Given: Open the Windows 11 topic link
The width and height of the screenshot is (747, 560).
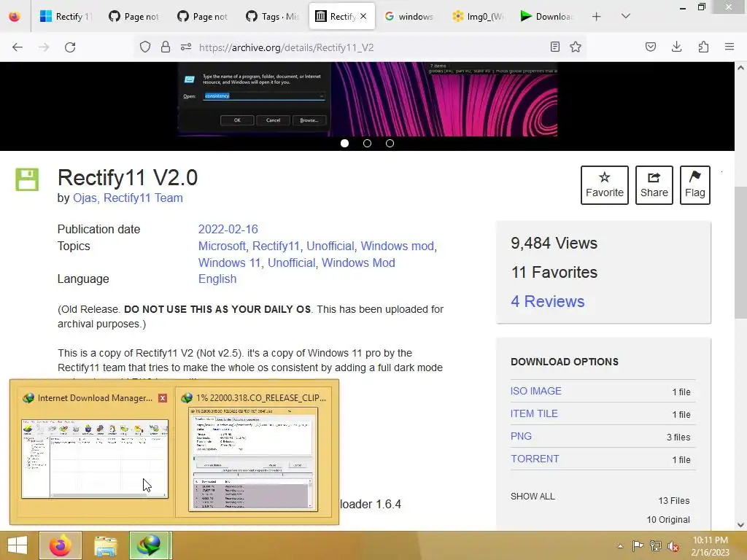Looking at the screenshot, I should [229, 262].
